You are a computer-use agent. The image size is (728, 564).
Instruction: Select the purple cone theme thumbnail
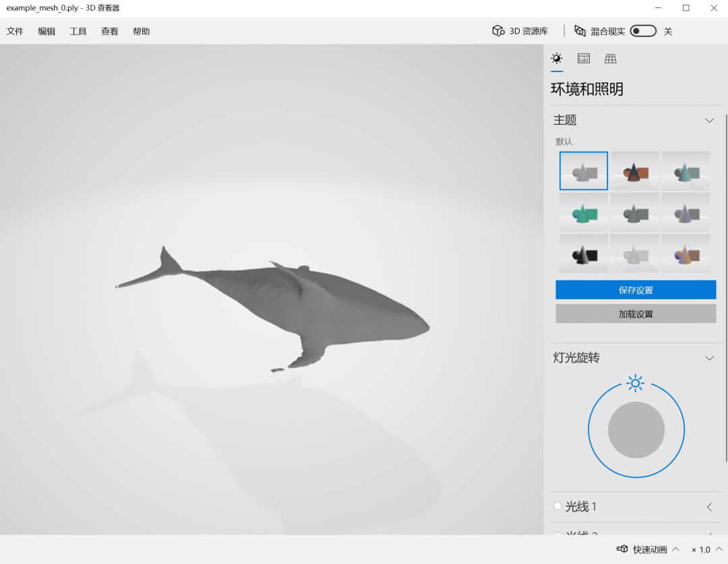[686, 212]
